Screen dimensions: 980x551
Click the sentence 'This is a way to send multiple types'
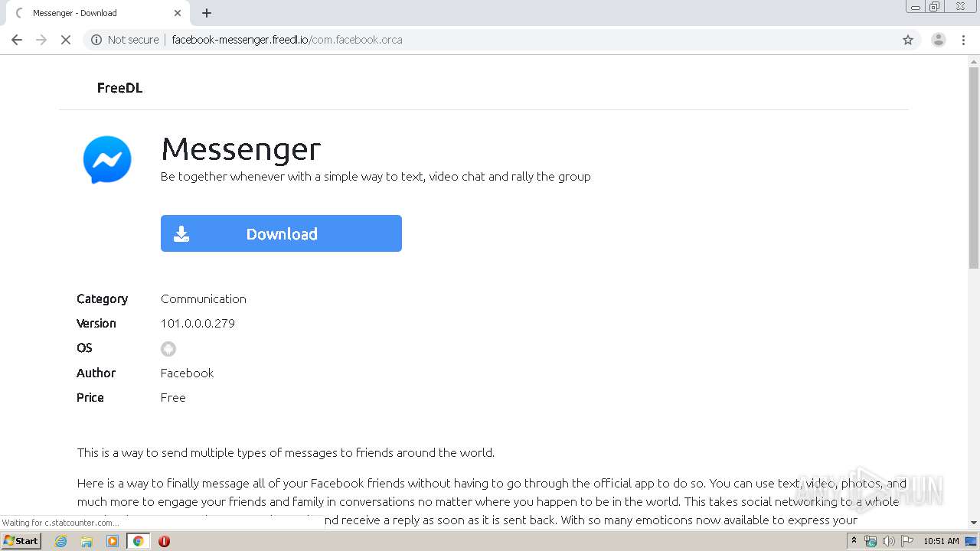(286, 452)
